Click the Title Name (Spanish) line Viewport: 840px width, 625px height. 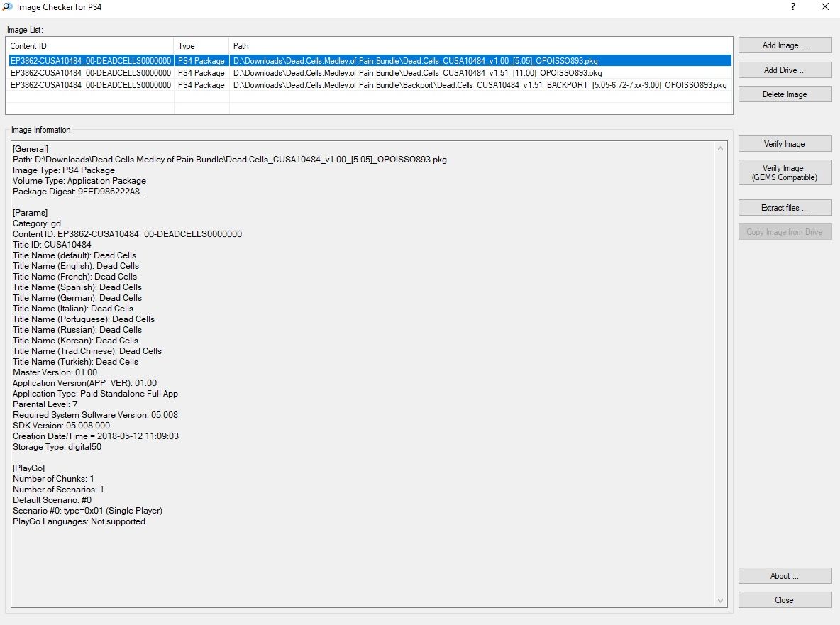click(77, 287)
